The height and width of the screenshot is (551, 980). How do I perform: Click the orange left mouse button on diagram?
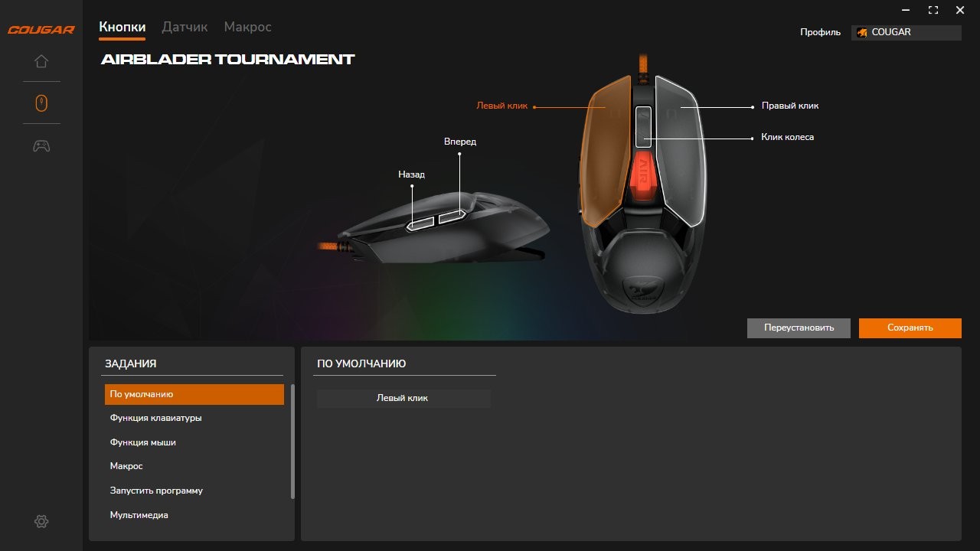[x=603, y=153]
